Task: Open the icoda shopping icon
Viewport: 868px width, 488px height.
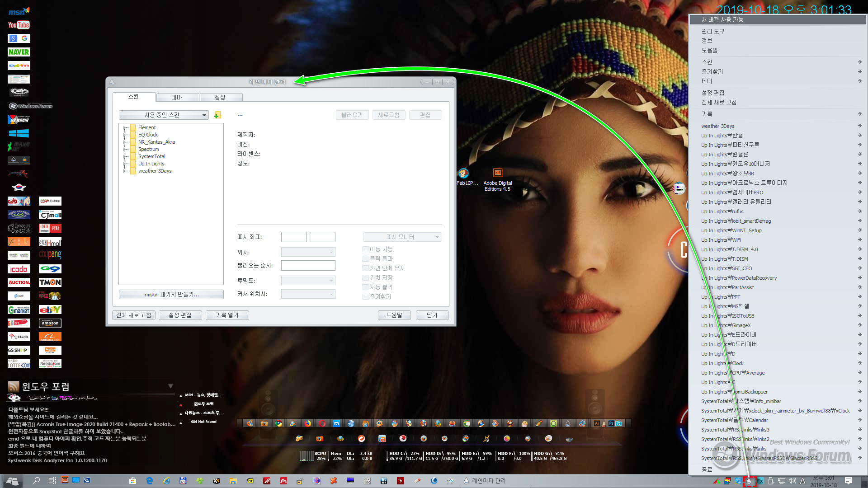Action: click(19, 269)
